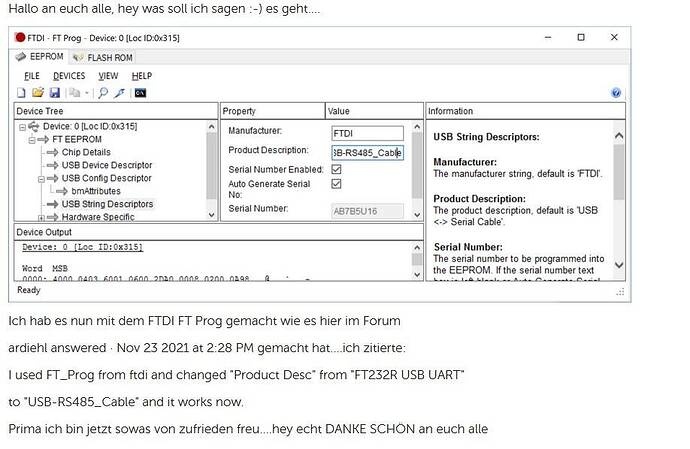Toggle the Serial Number Enabled checkbox
Image resolution: width=690 pixels, height=449 pixels.
click(x=336, y=169)
